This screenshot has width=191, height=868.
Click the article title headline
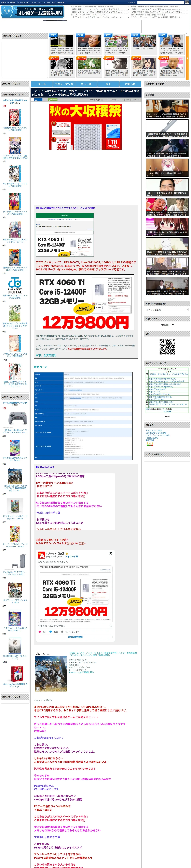86,93
